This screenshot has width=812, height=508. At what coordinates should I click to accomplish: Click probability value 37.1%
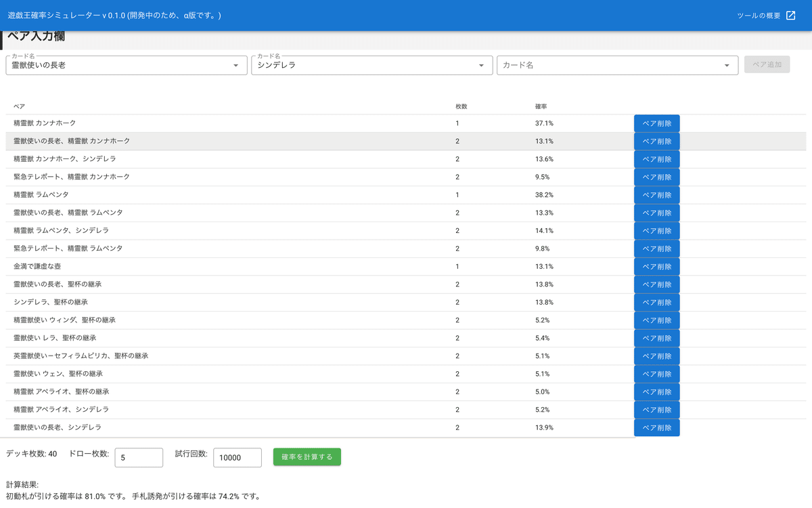tap(544, 123)
